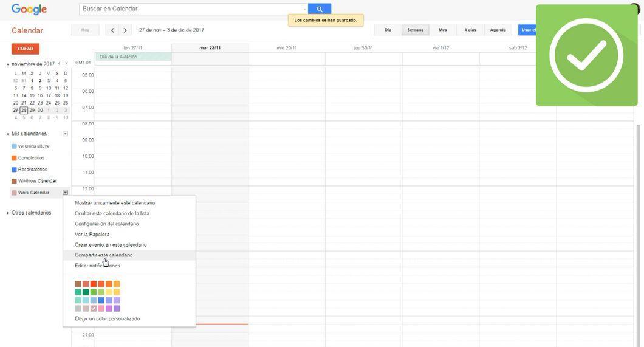Image resolution: width=644 pixels, height=347 pixels.
Task: Click the blue search magnifier button
Action: tap(320, 9)
